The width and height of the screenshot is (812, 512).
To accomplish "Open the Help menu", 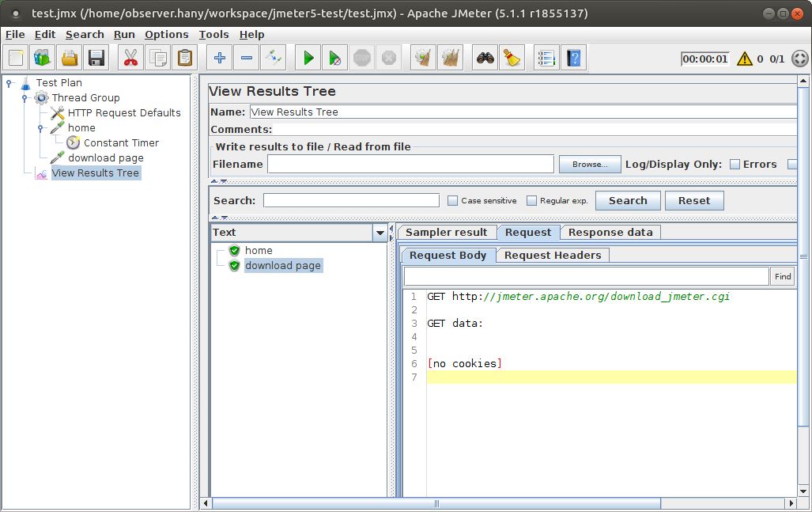I will (251, 35).
